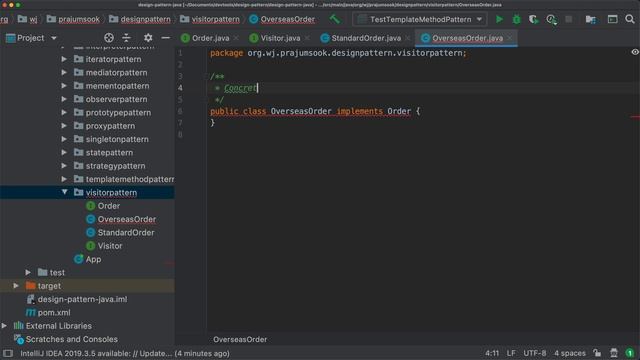This screenshot has height=360, width=640.
Task: Close the Order.java tab
Action: pos(236,38)
